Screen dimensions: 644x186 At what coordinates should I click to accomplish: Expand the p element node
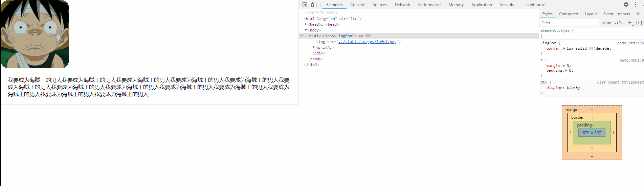[314, 47]
